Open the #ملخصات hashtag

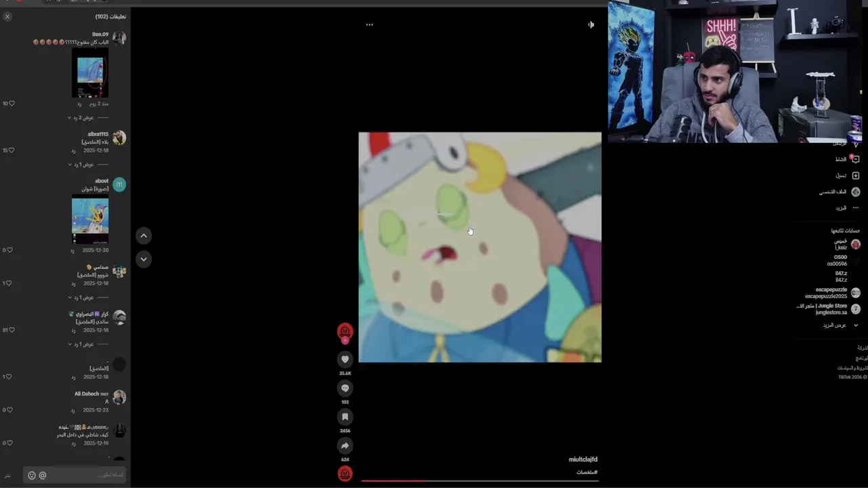pos(587,472)
